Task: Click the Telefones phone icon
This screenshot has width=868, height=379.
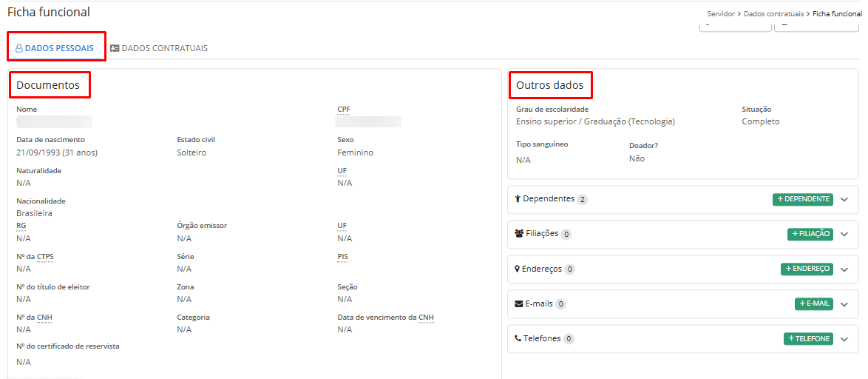Action: pyautogui.click(x=518, y=339)
